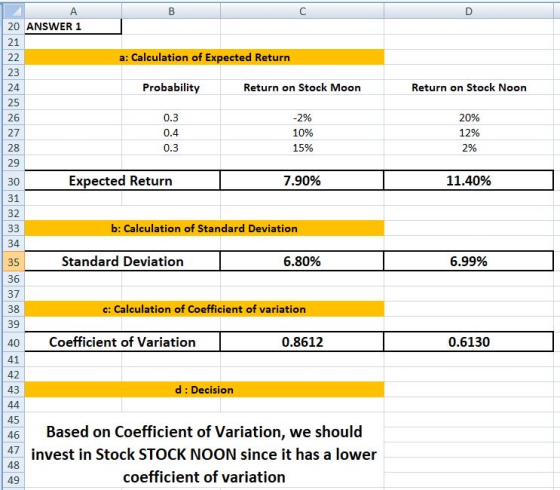Select all cells using the corner button
Viewport: 560px width, 490px height.
pyautogui.click(x=14, y=11)
